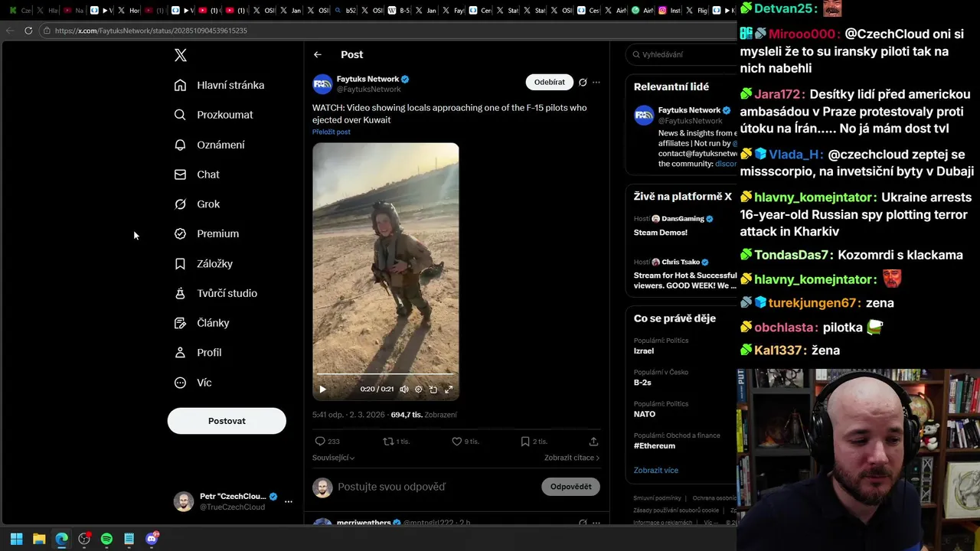Click the reply icon showing 233
The height and width of the screenshot is (551, 980).
[321, 442]
